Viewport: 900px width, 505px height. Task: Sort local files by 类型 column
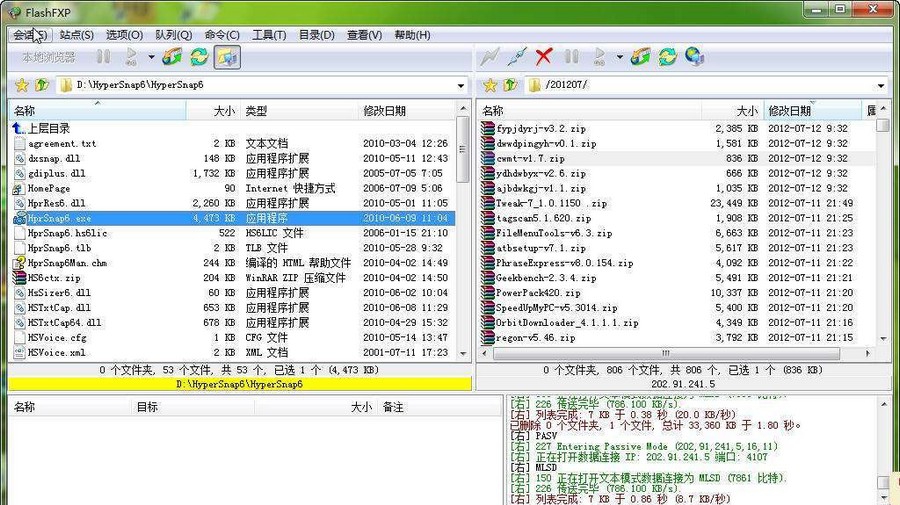point(298,111)
